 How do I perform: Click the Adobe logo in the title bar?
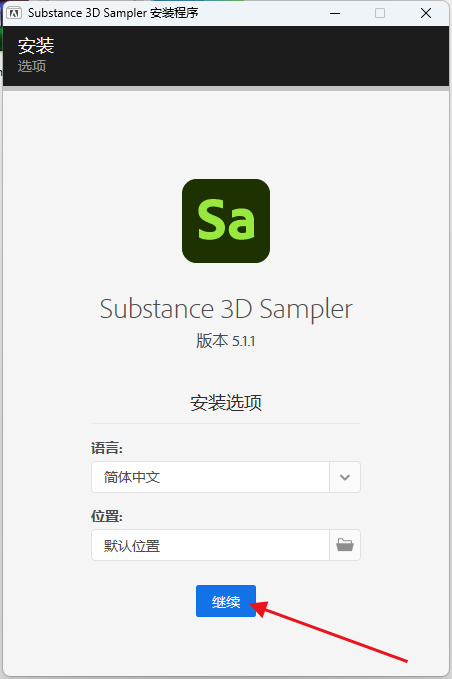[x=14, y=13]
